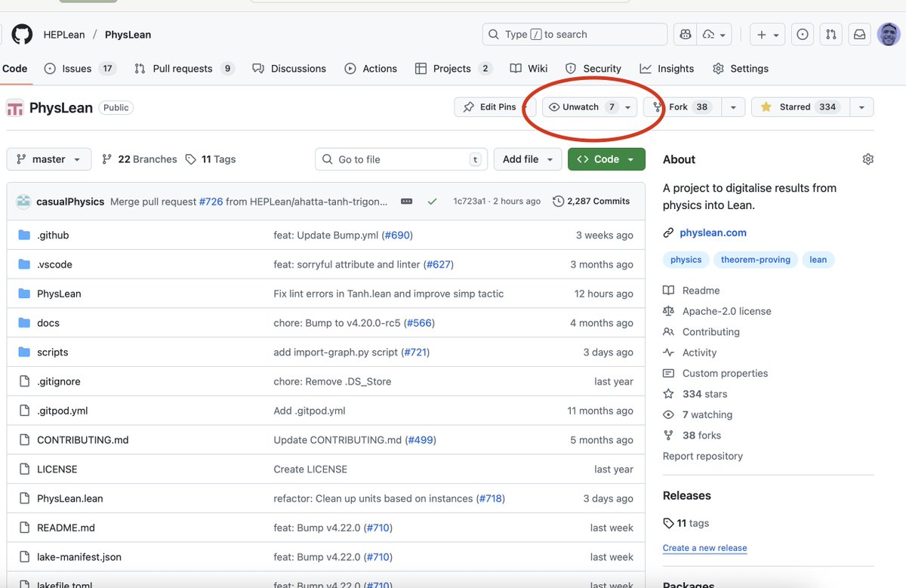Click the Fork button

pyautogui.click(x=682, y=107)
